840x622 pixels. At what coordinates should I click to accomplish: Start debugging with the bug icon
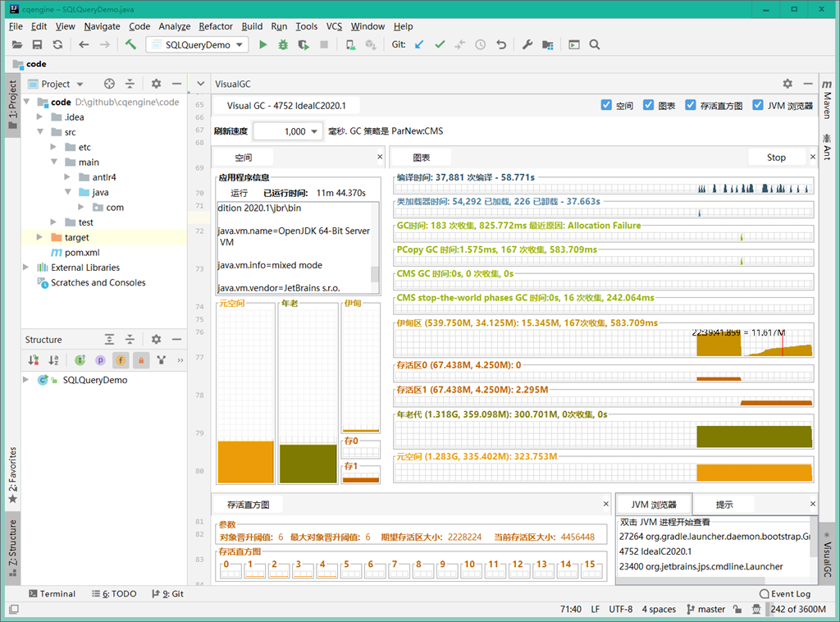283,45
